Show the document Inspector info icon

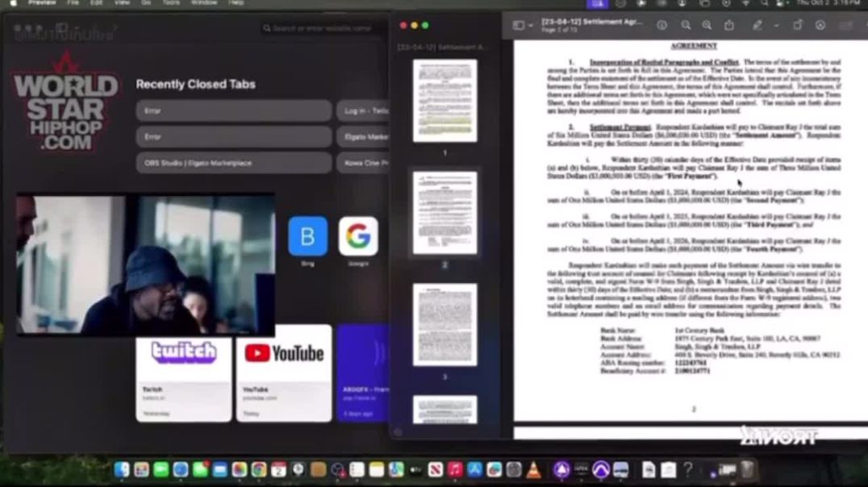[661, 26]
